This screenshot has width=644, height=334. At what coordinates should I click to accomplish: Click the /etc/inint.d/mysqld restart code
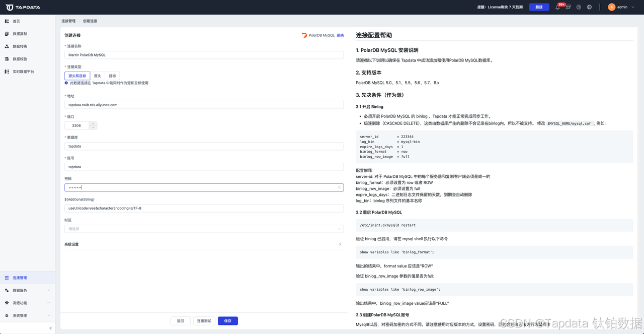(x=494, y=225)
